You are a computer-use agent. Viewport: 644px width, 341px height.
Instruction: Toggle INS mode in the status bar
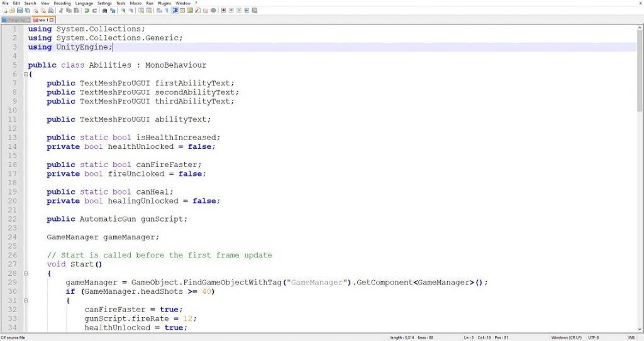pos(630,337)
